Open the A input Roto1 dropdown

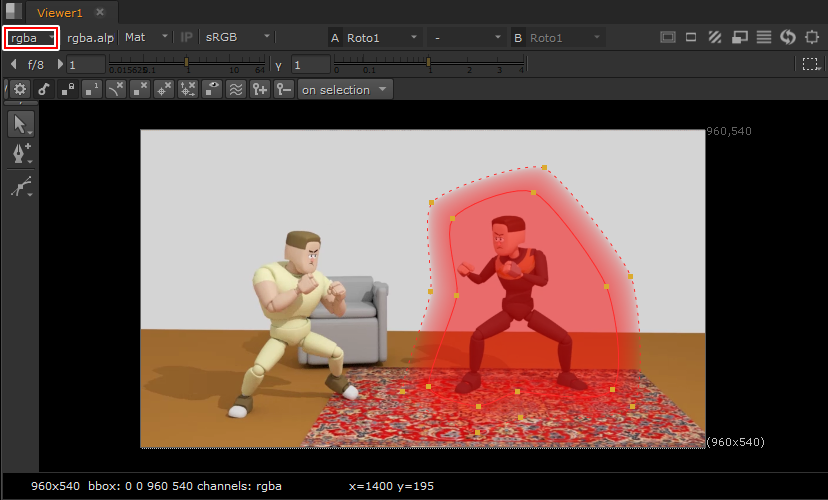[x=384, y=37]
